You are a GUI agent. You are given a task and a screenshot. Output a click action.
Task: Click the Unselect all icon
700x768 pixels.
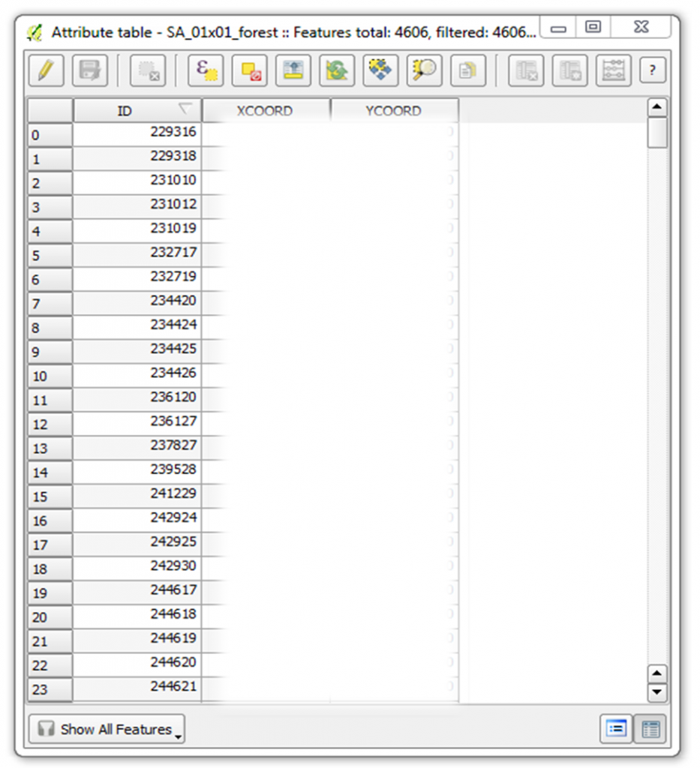coord(249,70)
